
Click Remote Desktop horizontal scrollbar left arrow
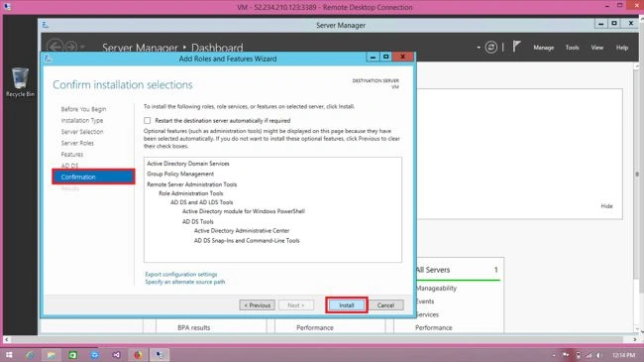point(6,339)
